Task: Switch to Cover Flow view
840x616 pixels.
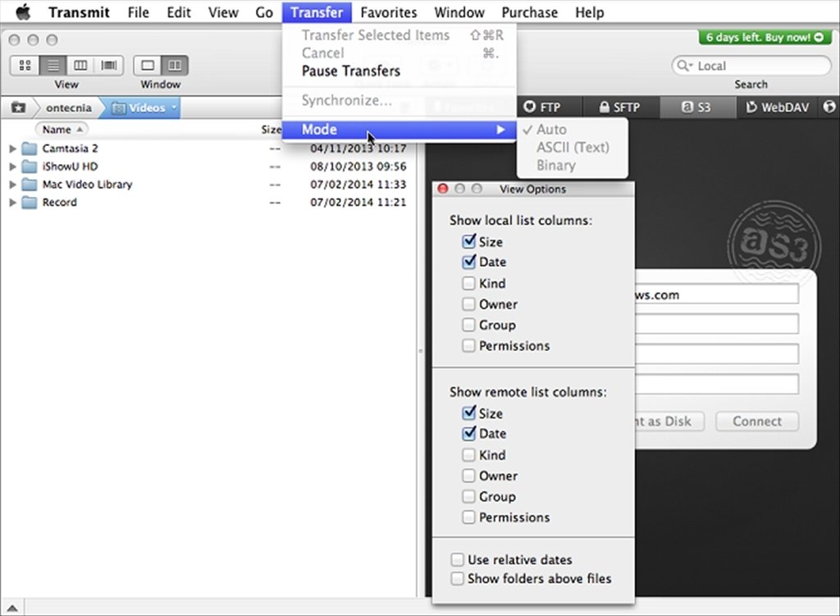Action: [109, 66]
